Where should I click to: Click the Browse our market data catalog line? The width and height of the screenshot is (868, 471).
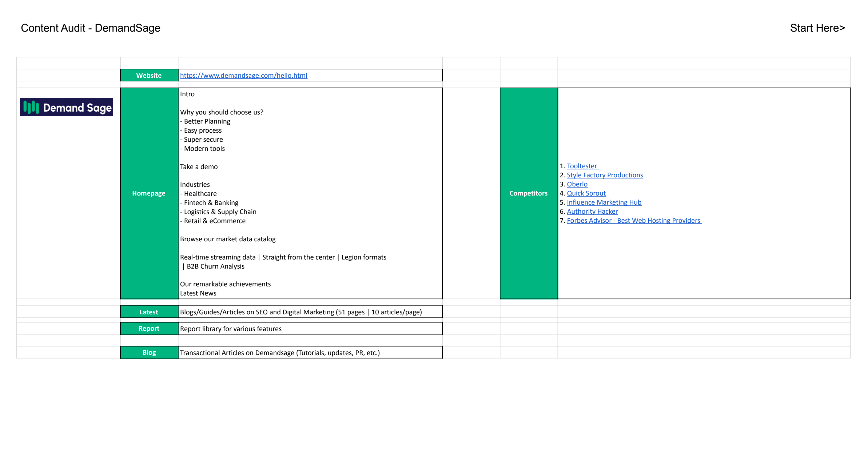tap(228, 239)
